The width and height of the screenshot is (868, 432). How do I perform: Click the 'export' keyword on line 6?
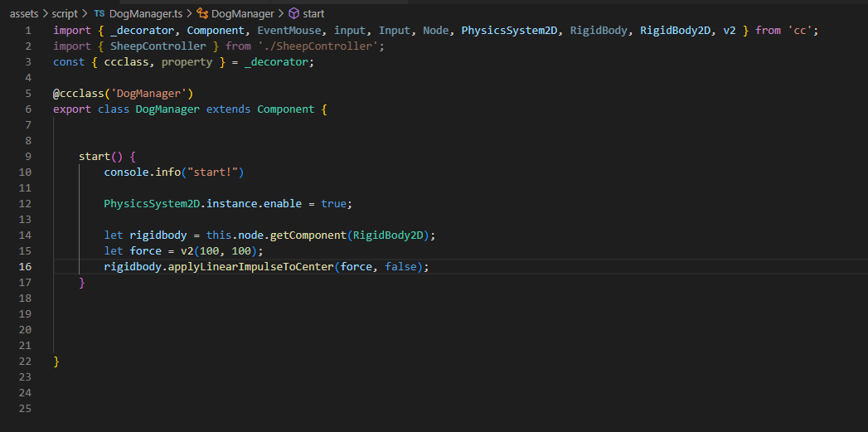tap(72, 109)
